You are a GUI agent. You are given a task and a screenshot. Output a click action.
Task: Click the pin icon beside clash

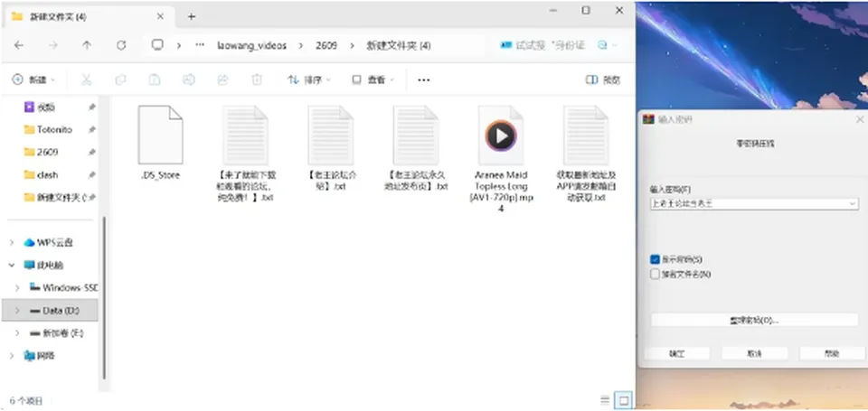tap(92, 175)
